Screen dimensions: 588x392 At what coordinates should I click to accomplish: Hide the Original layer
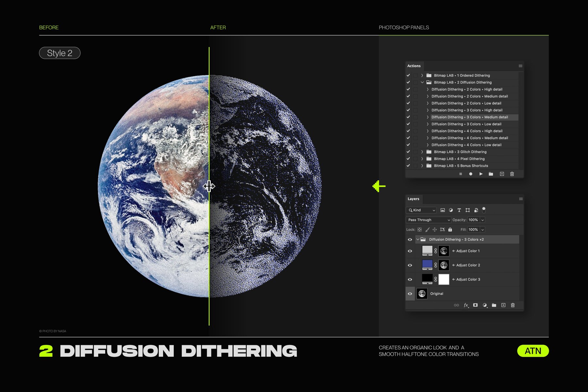tap(410, 293)
